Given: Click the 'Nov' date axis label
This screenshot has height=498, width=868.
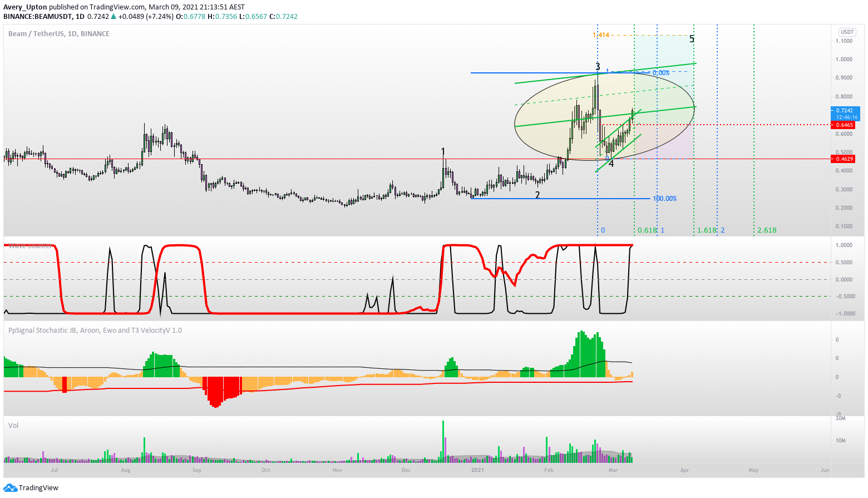Looking at the screenshot, I should pos(337,470).
